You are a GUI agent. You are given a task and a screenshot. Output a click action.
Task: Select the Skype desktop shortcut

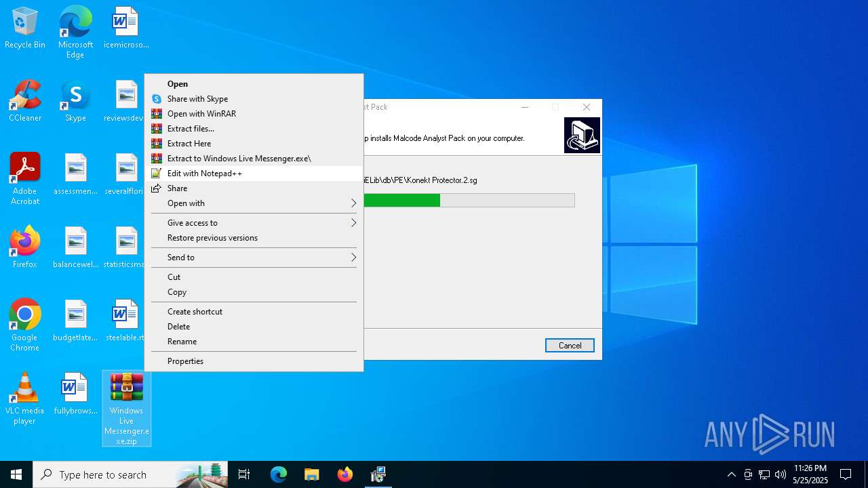click(75, 102)
